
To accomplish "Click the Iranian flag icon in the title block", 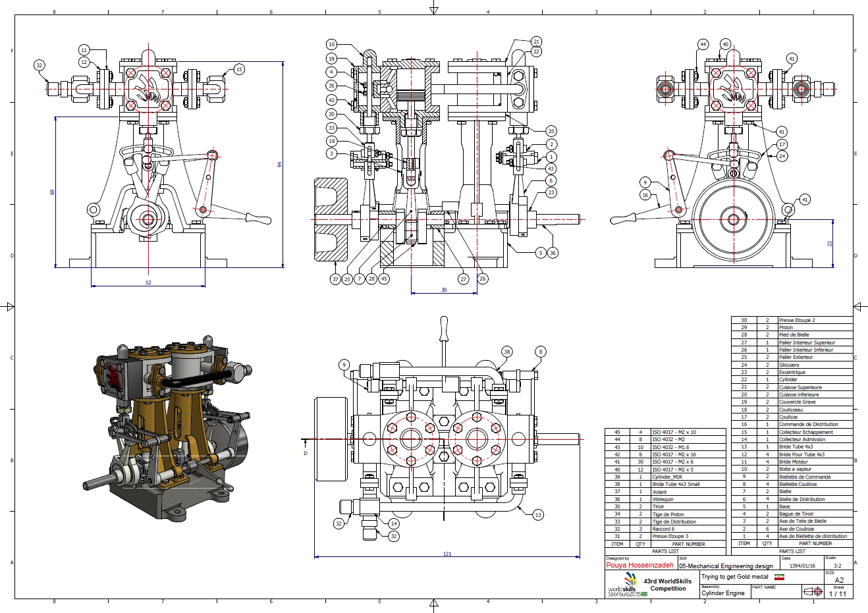I will coord(779,577).
